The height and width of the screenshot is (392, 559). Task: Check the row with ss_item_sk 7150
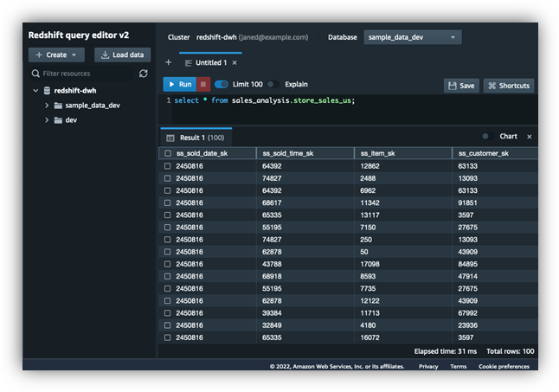click(x=167, y=228)
